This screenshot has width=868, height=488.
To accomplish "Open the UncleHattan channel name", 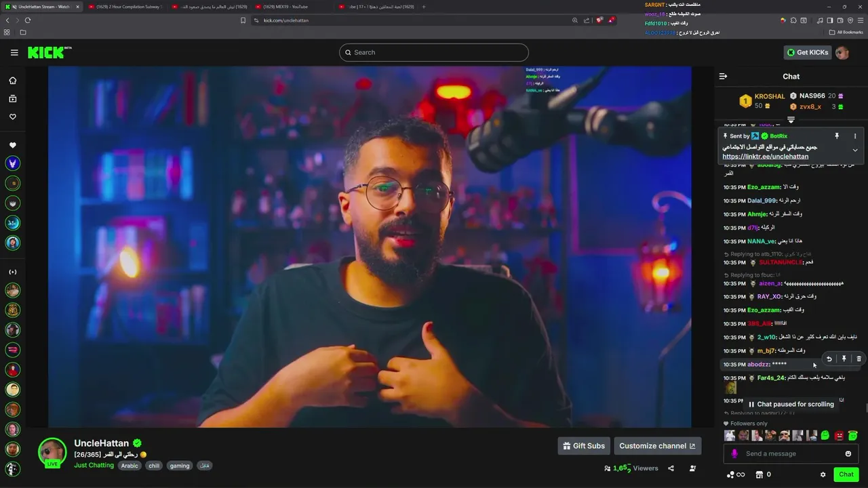I will 101,443.
